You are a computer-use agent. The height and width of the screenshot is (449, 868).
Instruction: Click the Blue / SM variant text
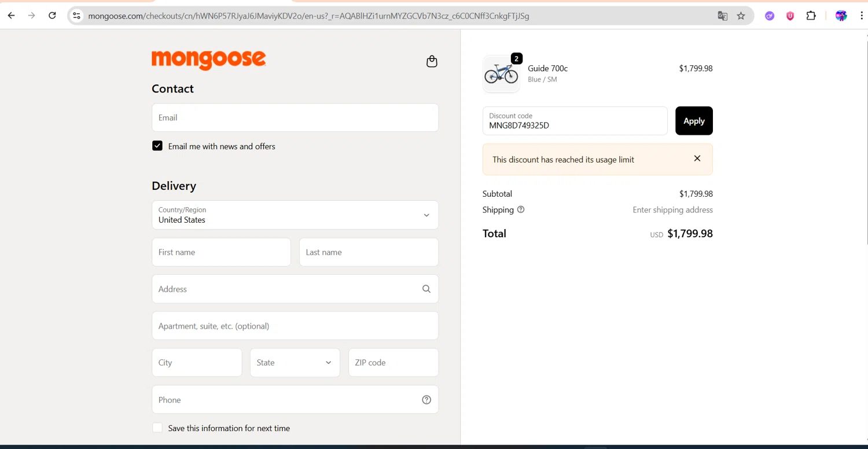coord(542,79)
